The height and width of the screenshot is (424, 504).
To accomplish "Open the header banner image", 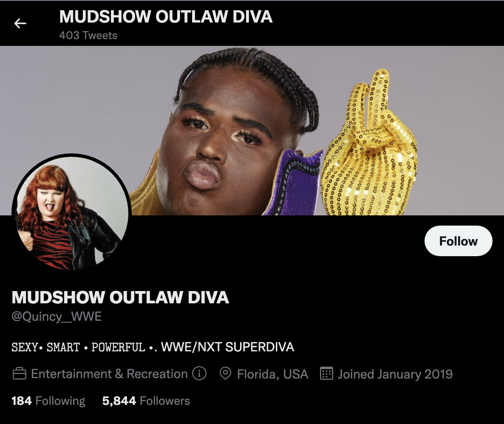I will pos(252,130).
